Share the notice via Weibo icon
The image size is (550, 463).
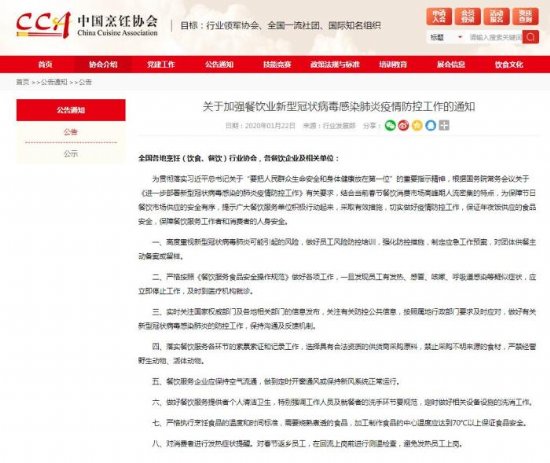[x=403, y=125]
